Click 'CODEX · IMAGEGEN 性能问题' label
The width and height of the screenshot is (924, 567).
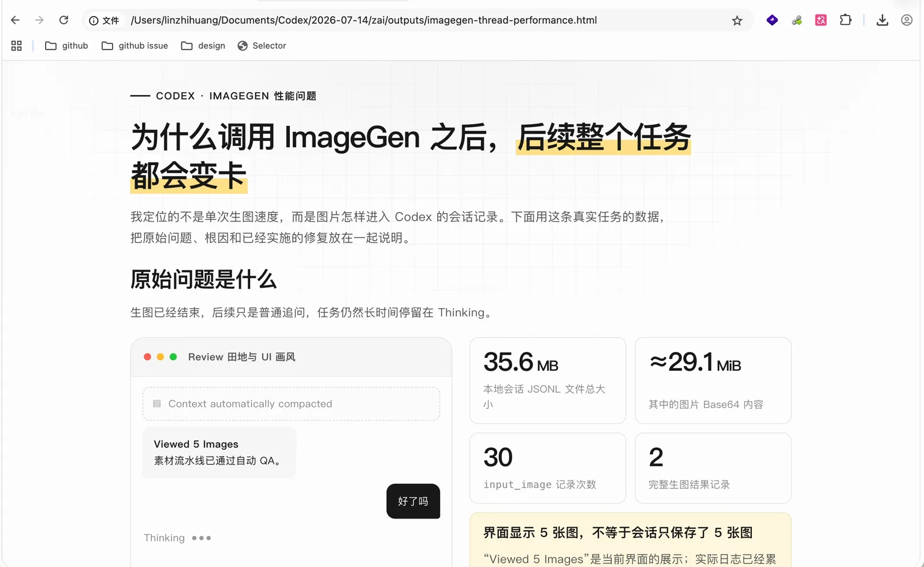[x=236, y=96]
